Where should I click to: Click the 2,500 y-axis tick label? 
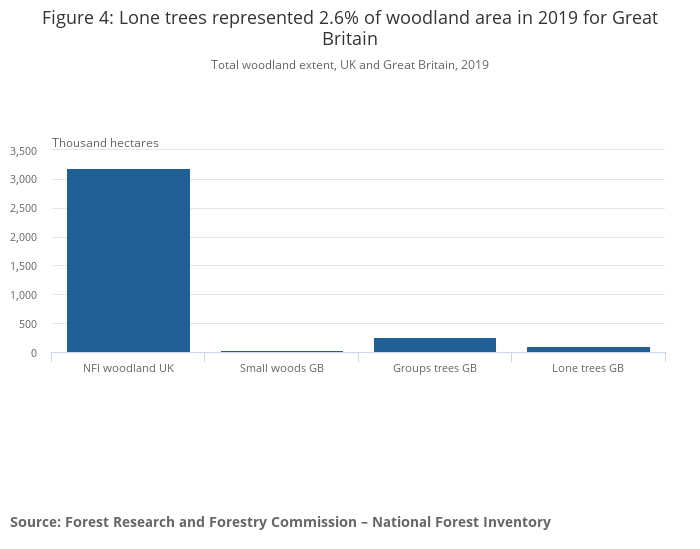pyautogui.click(x=23, y=209)
